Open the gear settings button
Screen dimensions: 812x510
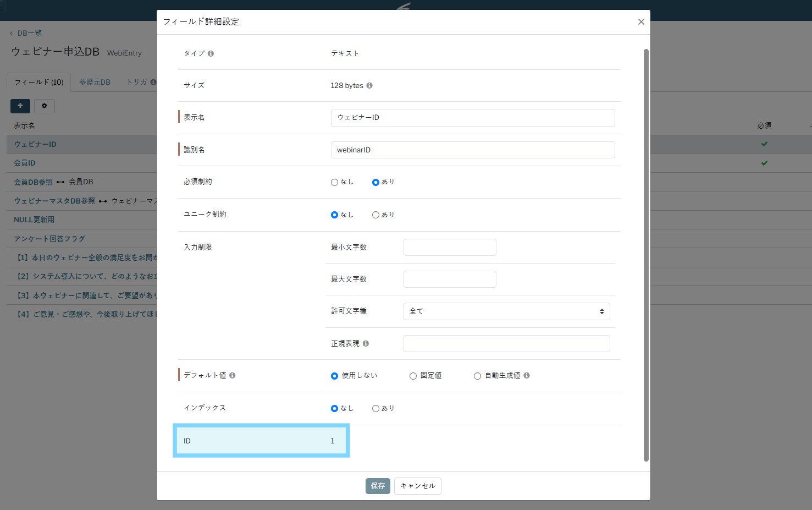pos(45,106)
